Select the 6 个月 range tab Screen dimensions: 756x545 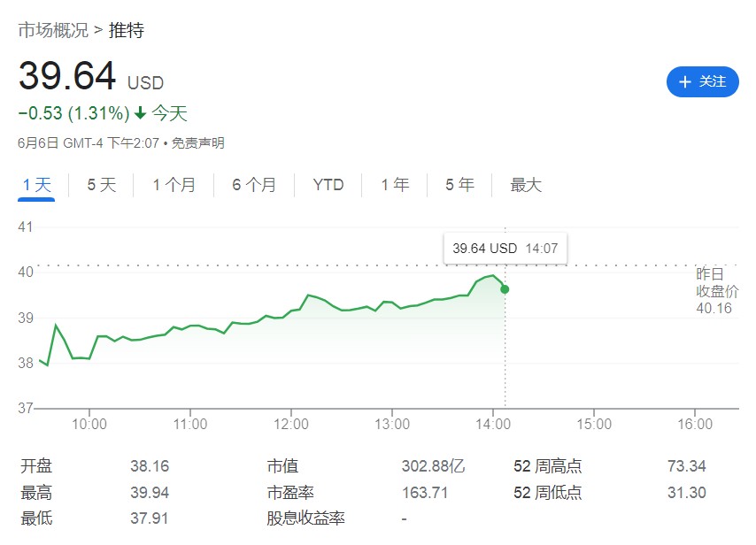click(254, 185)
